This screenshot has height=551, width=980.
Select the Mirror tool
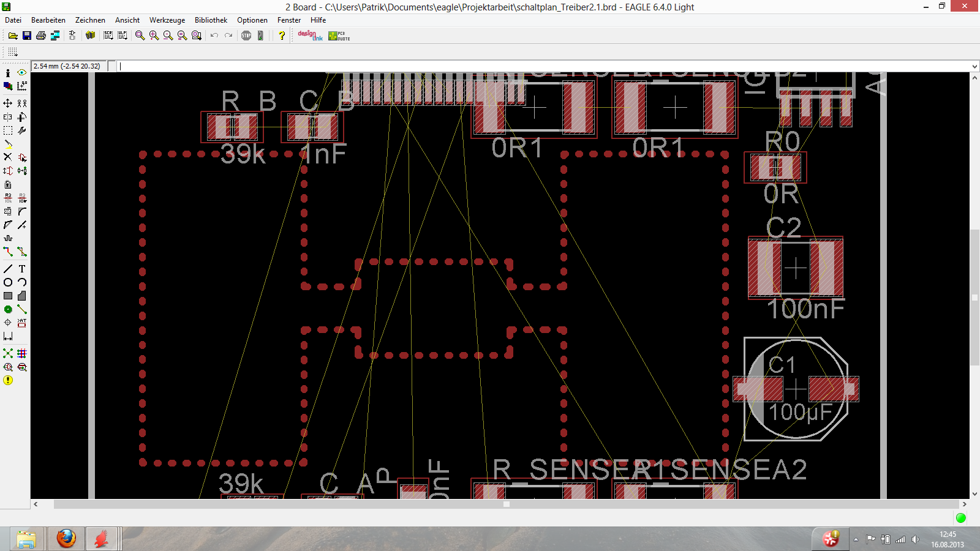point(8,117)
